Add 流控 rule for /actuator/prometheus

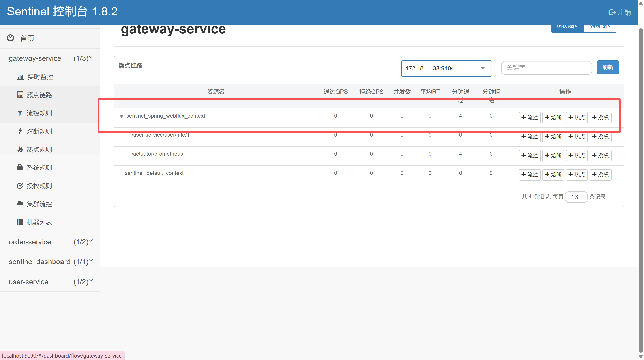click(x=529, y=155)
